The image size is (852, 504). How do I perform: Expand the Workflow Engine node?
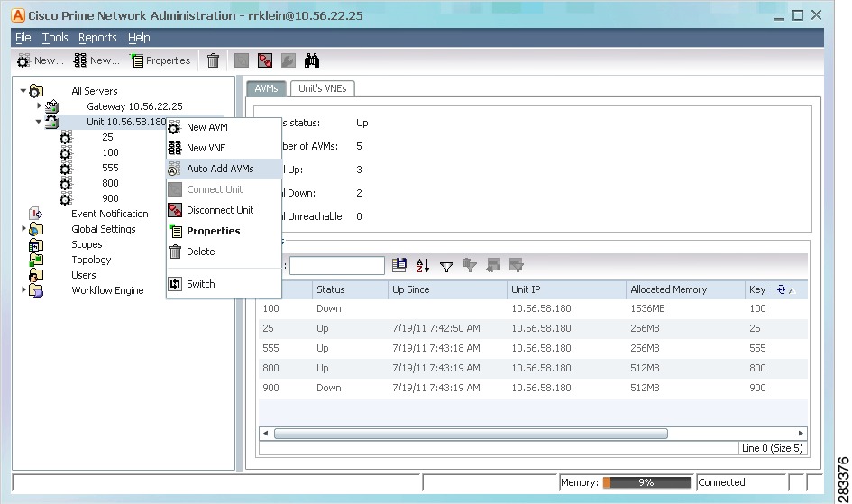click(24, 290)
